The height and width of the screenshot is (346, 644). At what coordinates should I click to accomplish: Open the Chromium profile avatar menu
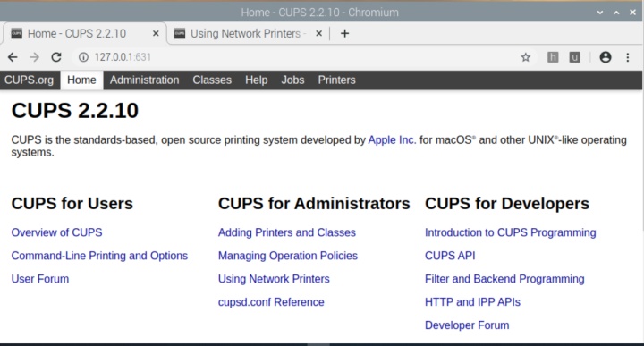[x=606, y=57]
